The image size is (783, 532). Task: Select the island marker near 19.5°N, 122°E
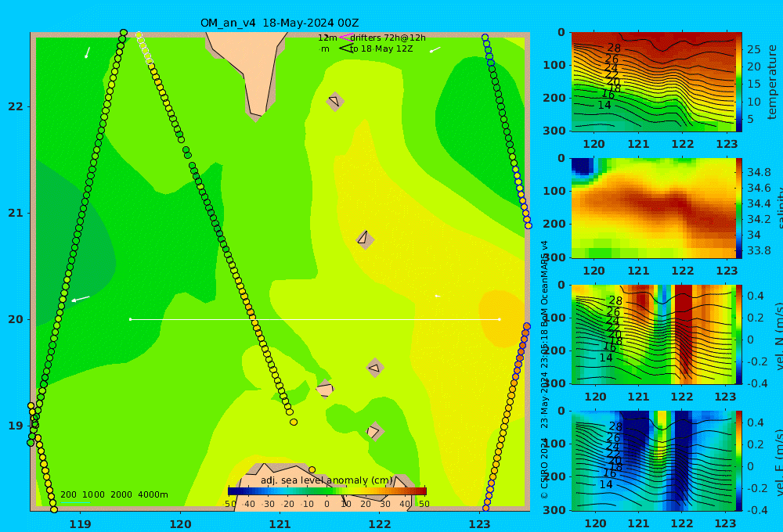(375, 368)
